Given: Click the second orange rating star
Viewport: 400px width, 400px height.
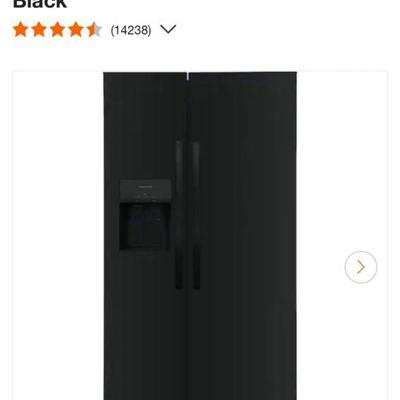Looking at the screenshot, I should (x=39, y=30).
